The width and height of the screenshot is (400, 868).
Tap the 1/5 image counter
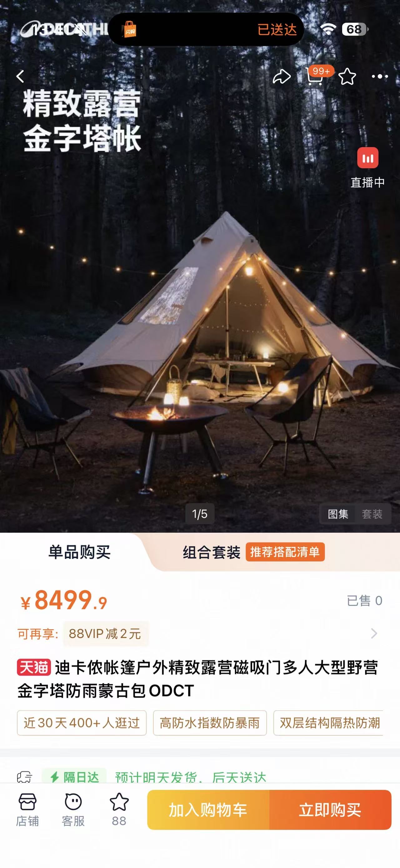[200, 514]
